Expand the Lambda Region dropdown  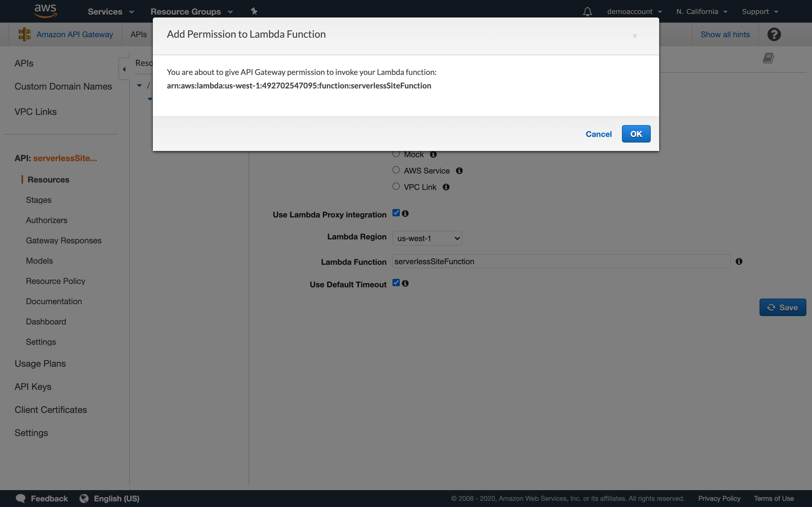click(426, 238)
